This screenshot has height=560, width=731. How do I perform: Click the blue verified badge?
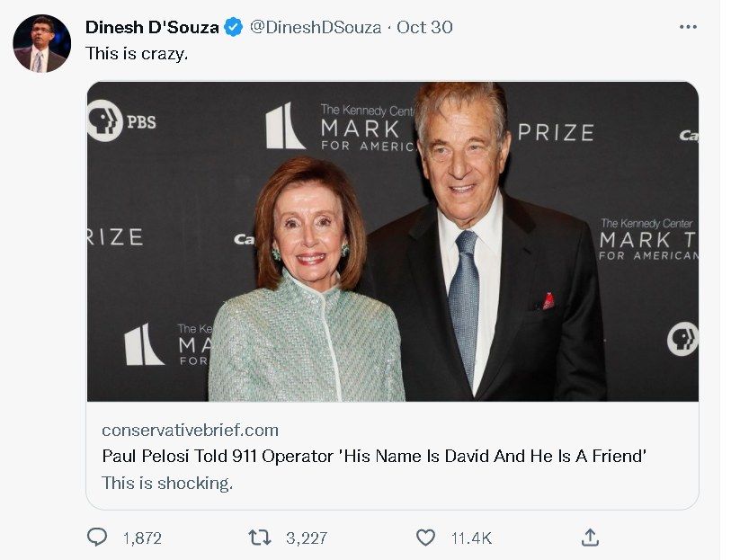233,28
